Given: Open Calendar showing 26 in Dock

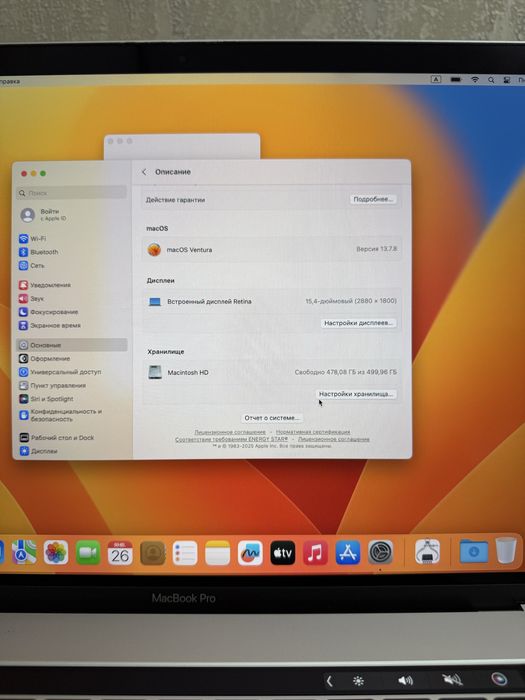Looking at the screenshot, I should coord(120,553).
